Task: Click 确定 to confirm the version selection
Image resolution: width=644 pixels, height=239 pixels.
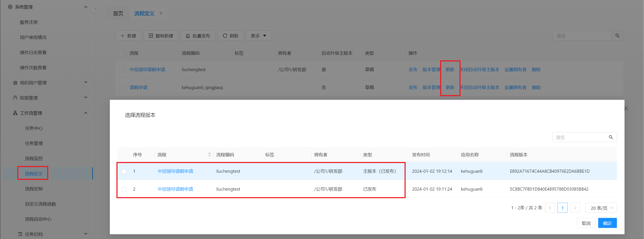Action: point(607,223)
